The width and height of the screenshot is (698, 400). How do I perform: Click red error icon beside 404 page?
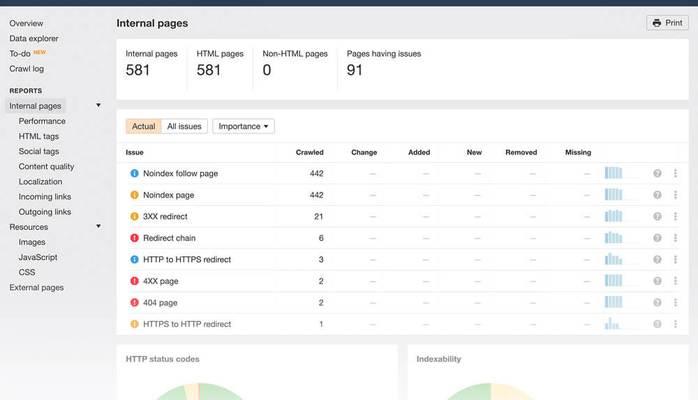click(x=134, y=303)
